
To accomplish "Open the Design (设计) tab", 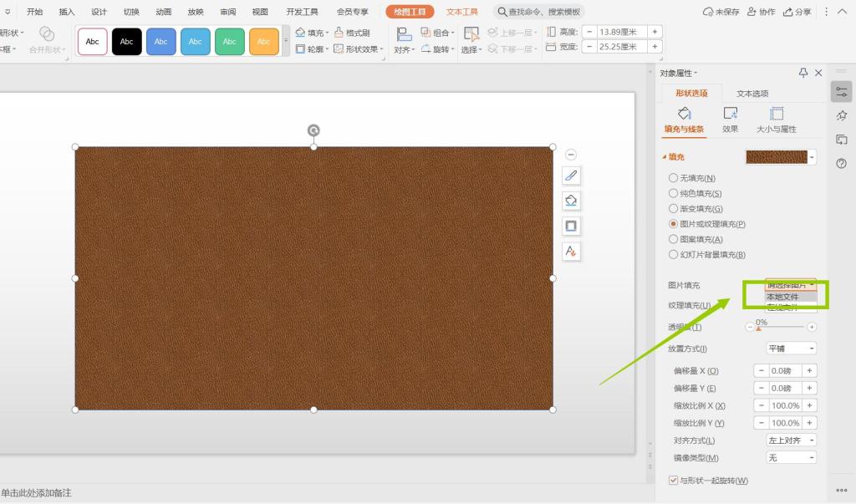I will 99,12.
